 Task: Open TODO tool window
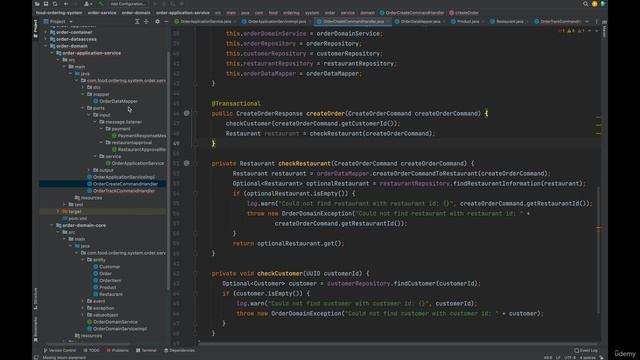click(x=91, y=350)
